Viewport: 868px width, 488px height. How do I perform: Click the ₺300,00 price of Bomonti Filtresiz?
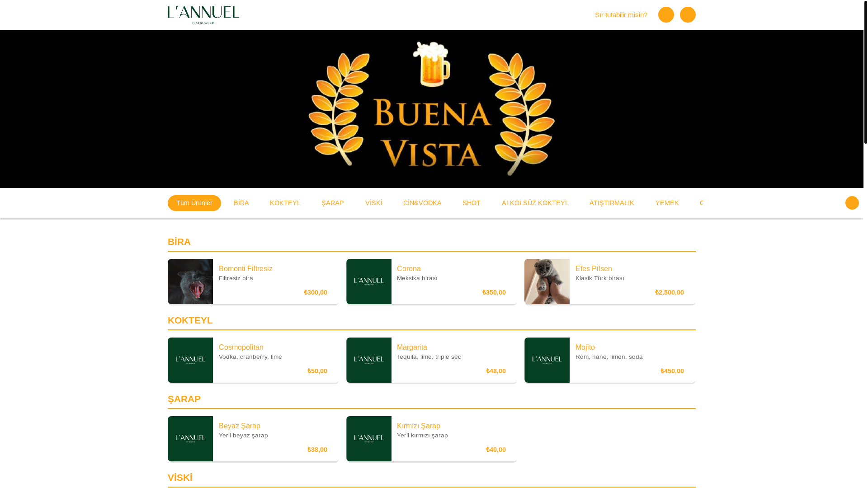[316, 292]
